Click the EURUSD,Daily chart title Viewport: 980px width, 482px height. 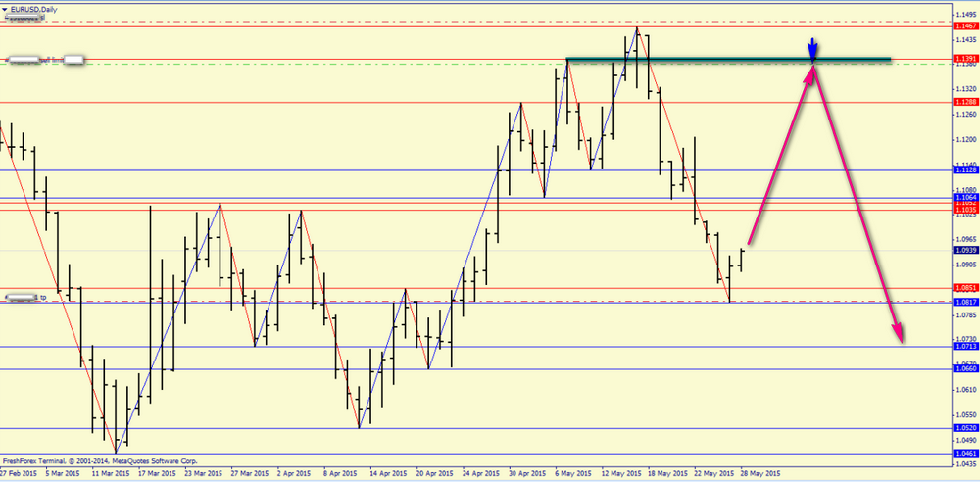click(x=32, y=9)
